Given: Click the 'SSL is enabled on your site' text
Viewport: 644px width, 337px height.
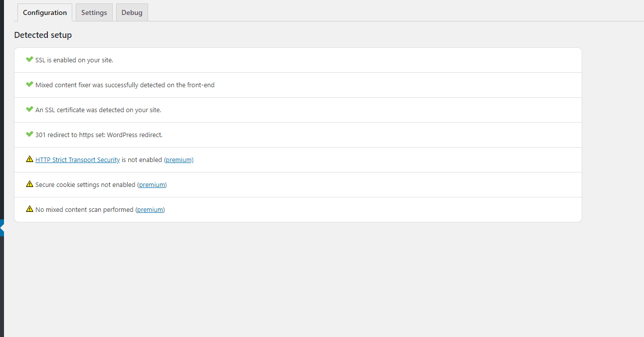Looking at the screenshot, I should [74, 60].
